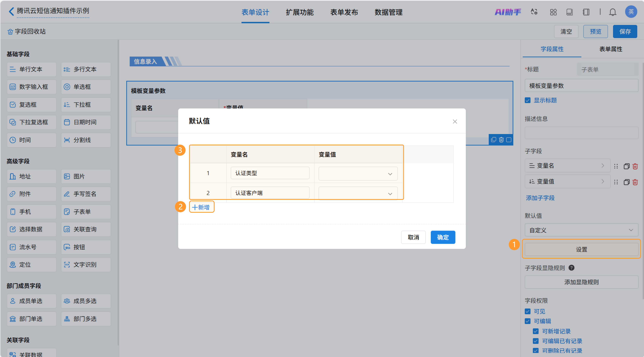644x357 pixels.
Task: Open the 扩展功能 top tab
Action: (x=299, y=12)
